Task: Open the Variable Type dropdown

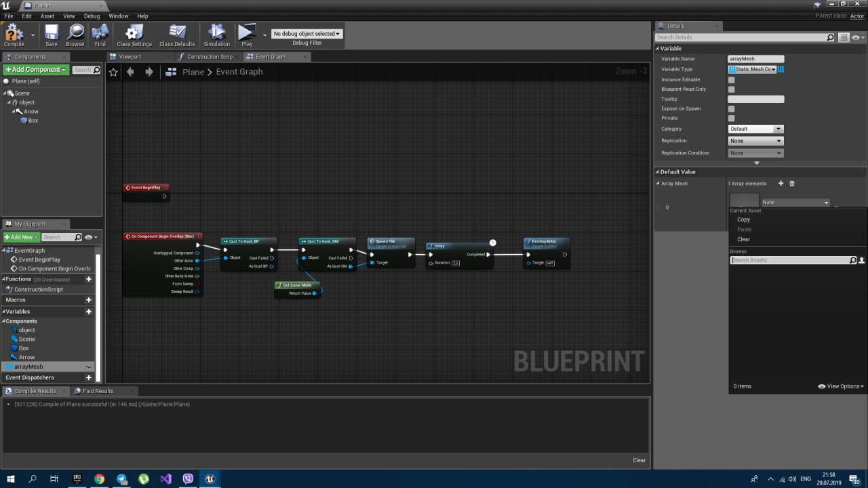Action: point(752,69)
